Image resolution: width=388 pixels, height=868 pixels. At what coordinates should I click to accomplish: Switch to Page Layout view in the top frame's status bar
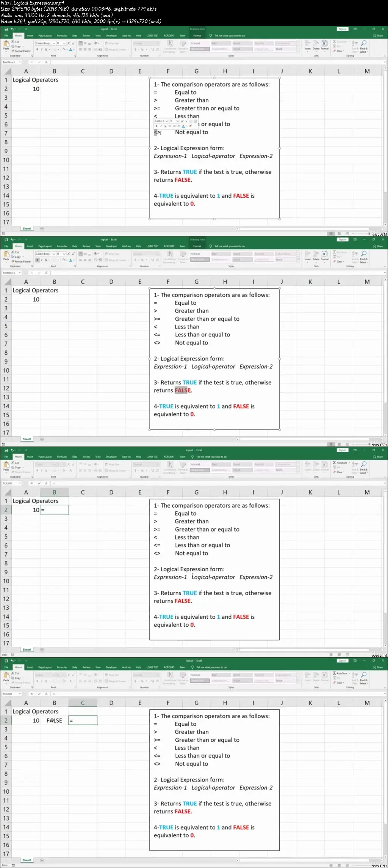click(339, 234)
